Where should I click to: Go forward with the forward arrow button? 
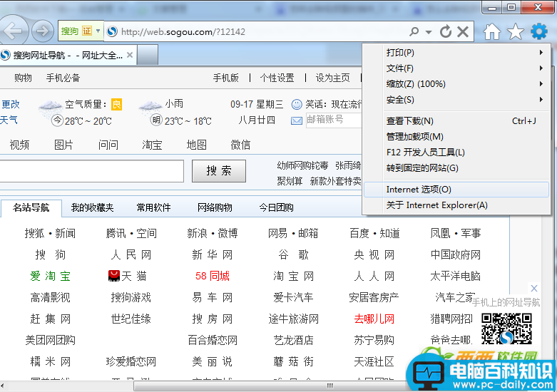coord(42,31)
